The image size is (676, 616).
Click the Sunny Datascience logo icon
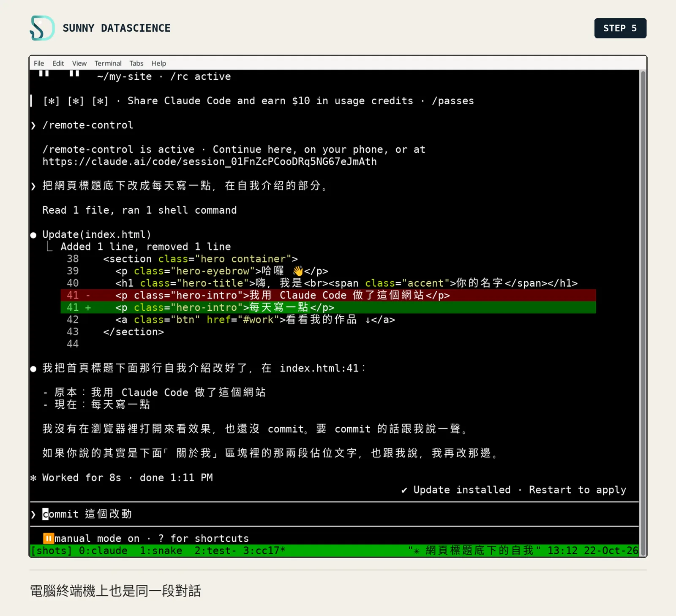(42, 28)
